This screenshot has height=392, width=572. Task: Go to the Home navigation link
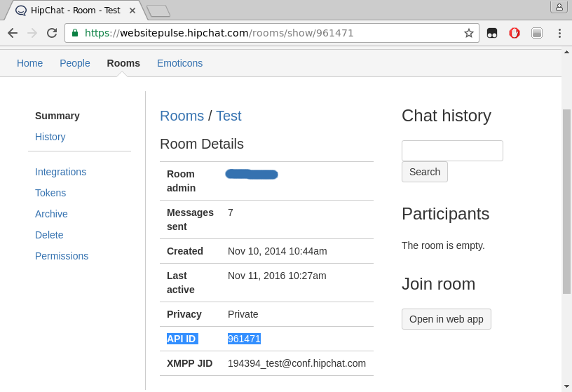click(29, 63)
